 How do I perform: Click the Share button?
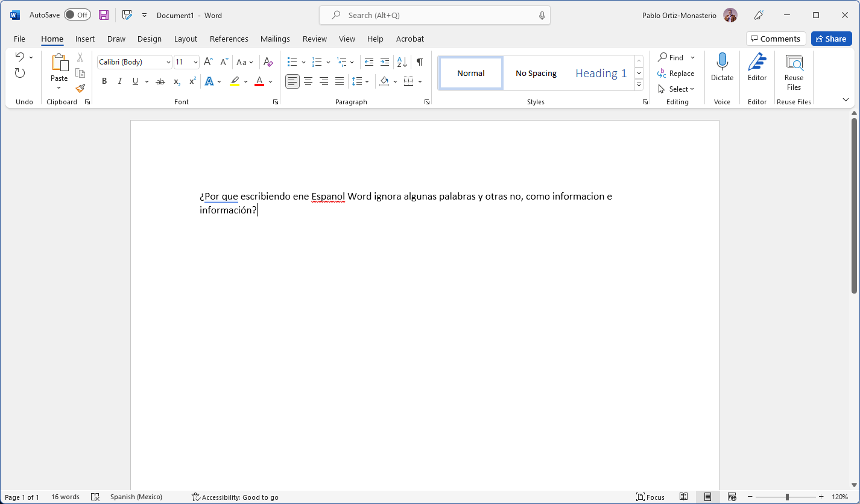[831, 39]
